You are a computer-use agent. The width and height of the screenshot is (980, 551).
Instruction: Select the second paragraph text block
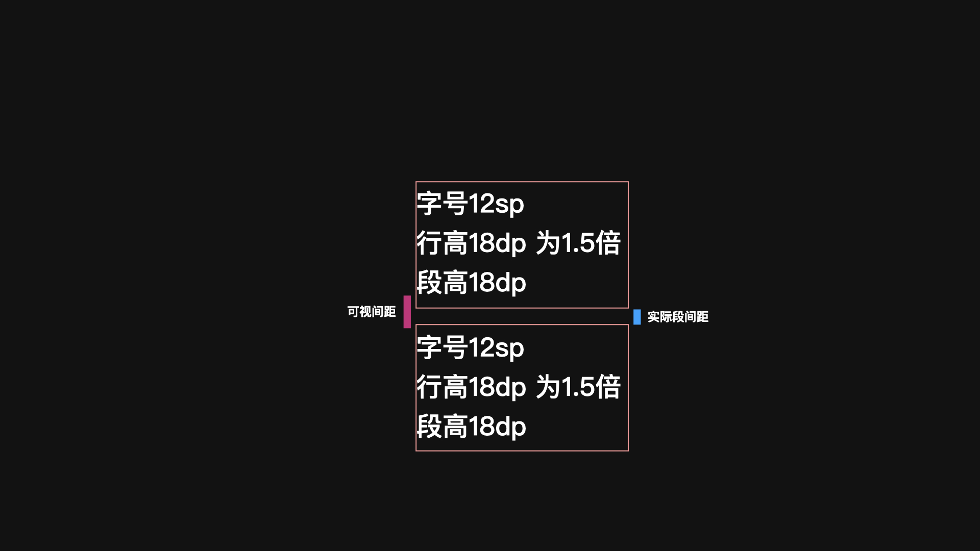[522, 388]
